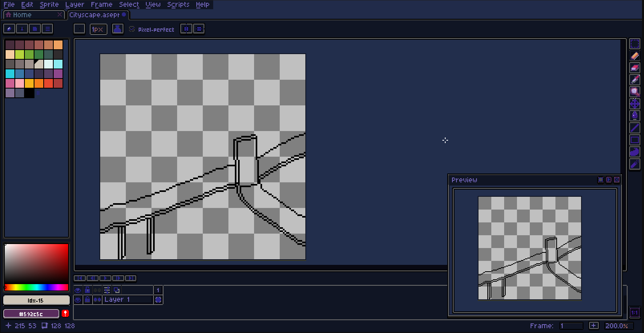The image size is (644, 333).
Task: Click background color button #592c5c
Action: pos(31,314)
